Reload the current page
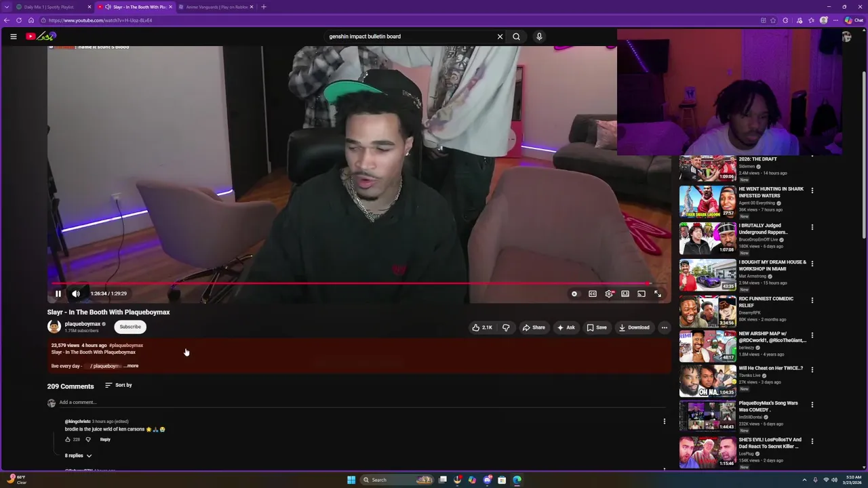 18,20
